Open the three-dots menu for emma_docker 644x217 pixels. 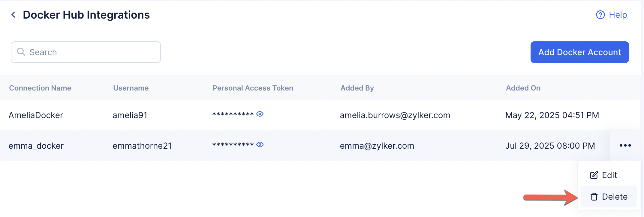pos(625,146)
